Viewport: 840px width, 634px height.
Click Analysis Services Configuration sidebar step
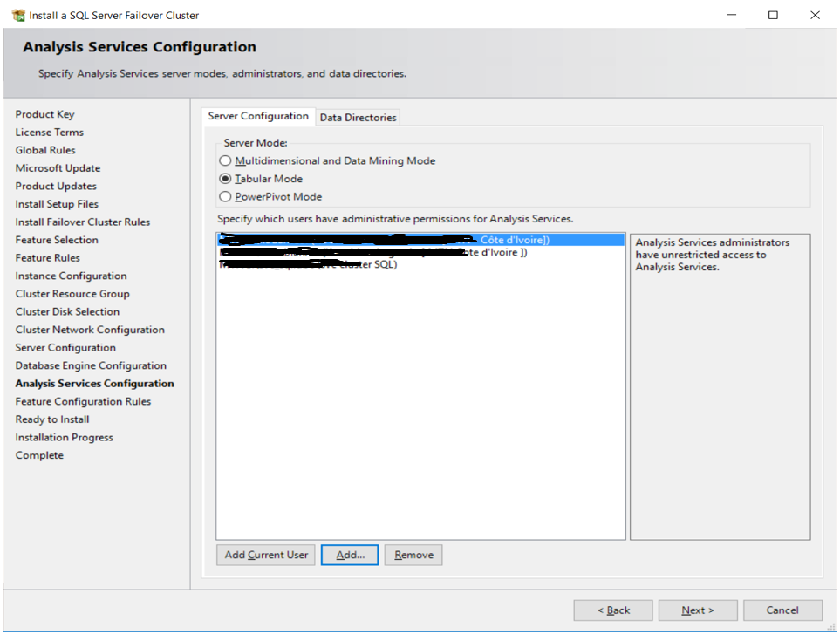coord(95,384)
